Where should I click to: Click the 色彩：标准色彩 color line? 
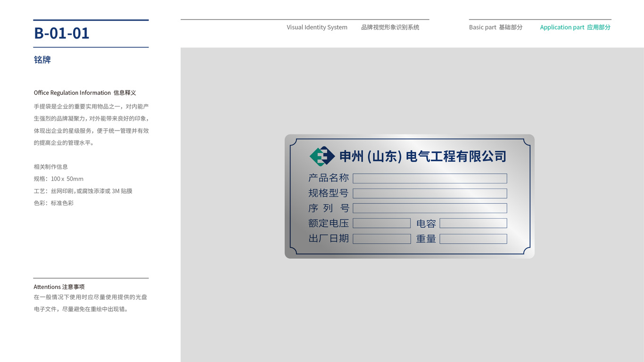(54, 203)
